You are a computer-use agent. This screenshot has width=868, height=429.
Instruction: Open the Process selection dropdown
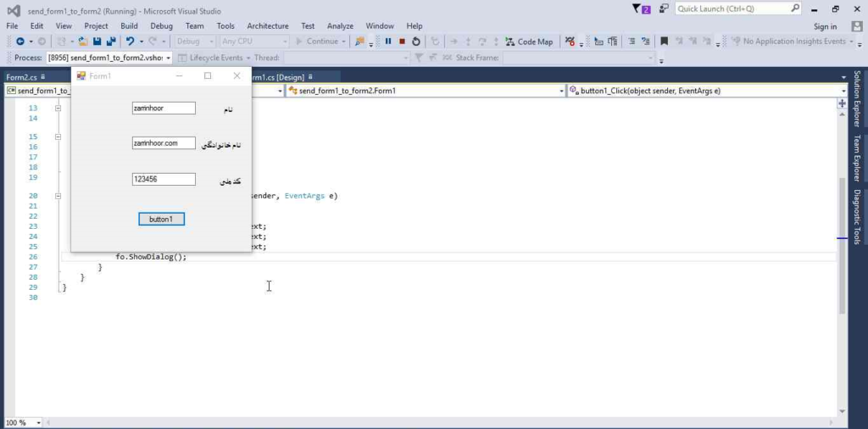point(168,58)
